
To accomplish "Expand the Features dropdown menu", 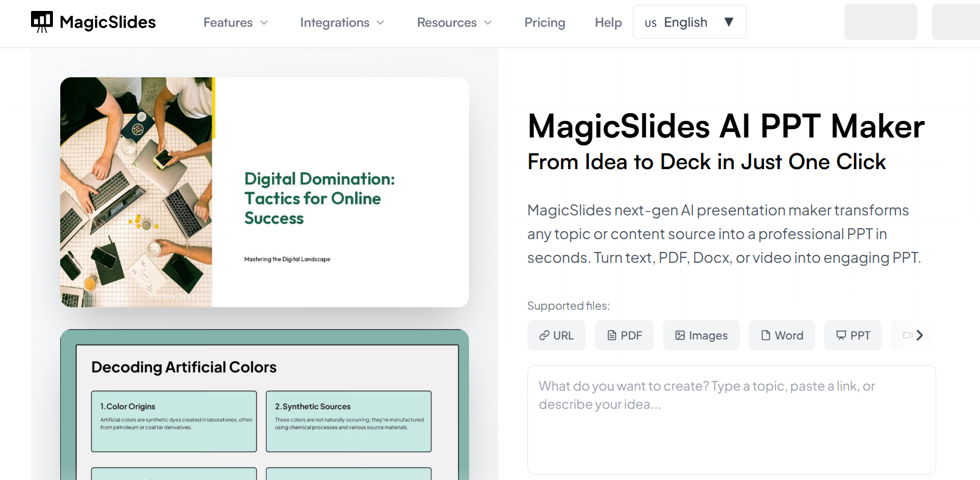I will point(235,23).
